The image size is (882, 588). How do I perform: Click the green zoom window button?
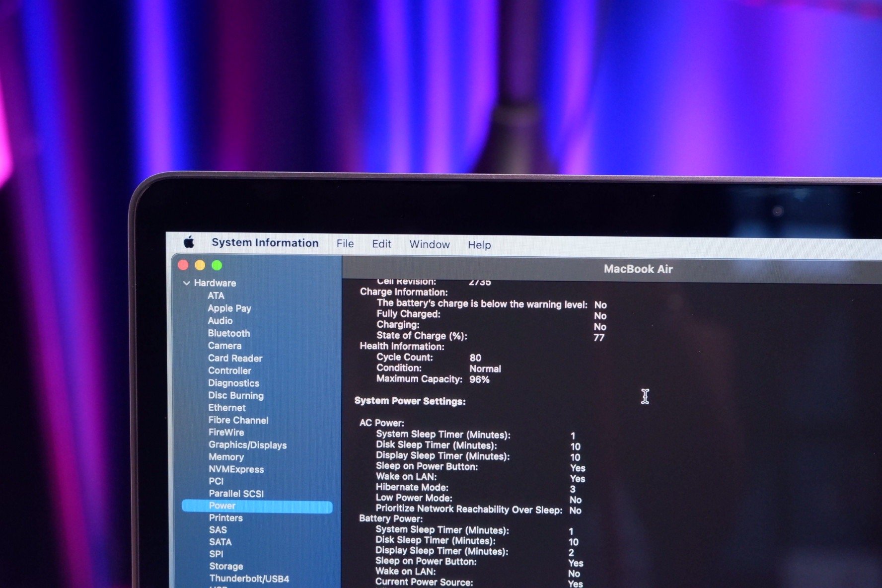pos(217,265)
